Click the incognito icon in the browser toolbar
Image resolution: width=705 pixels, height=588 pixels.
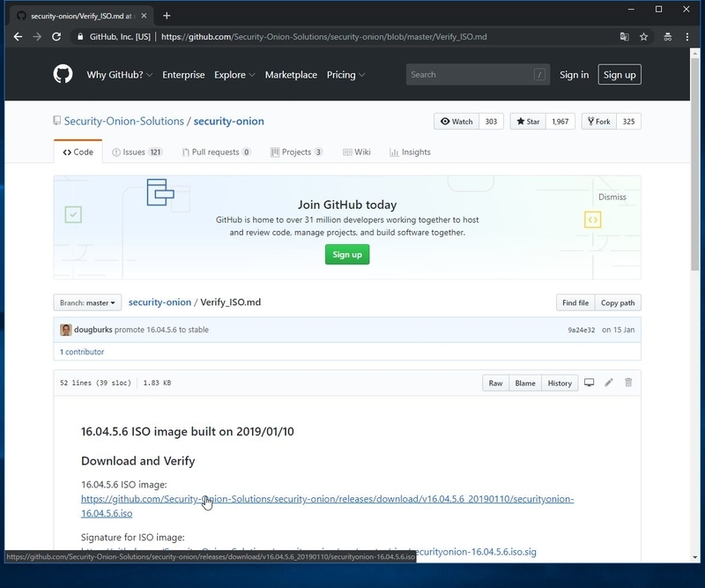click(668, 37)
